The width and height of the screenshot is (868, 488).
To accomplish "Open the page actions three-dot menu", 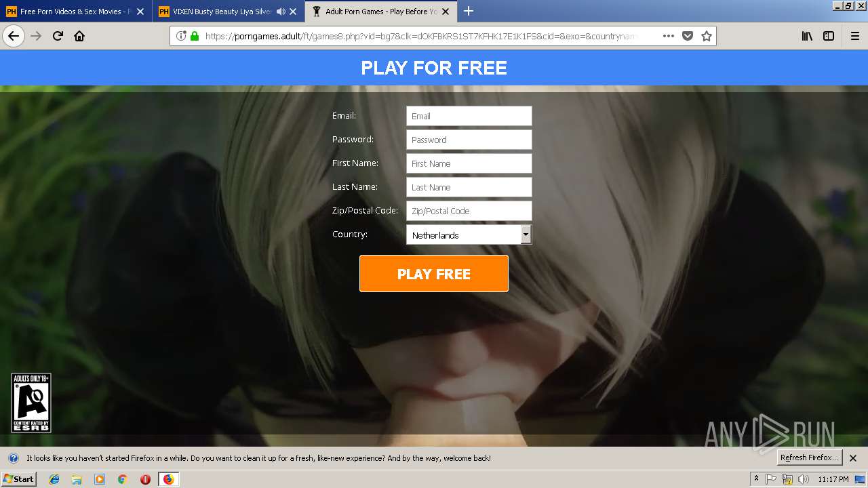I will (x=669, y=36).
